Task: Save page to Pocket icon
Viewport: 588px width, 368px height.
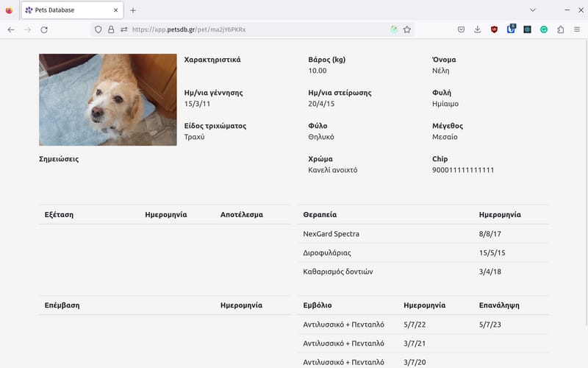Action: [462, 29]
